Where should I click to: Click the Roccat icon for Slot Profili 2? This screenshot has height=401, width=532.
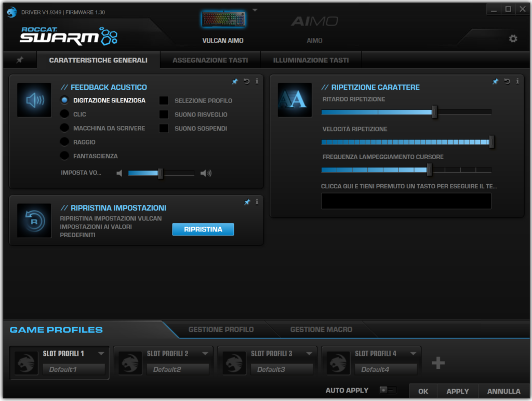[130, 363]
